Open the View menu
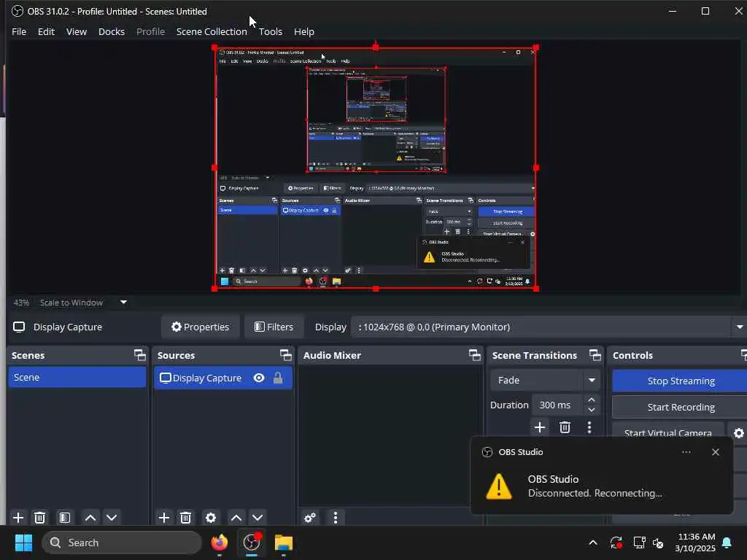The image size is (747, 560). 76,31
